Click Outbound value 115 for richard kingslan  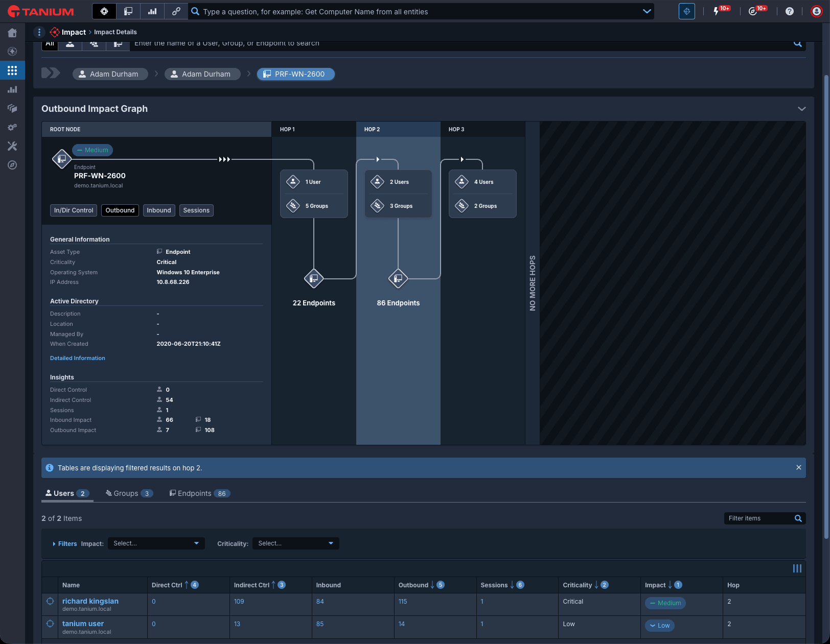click(403, 602)
